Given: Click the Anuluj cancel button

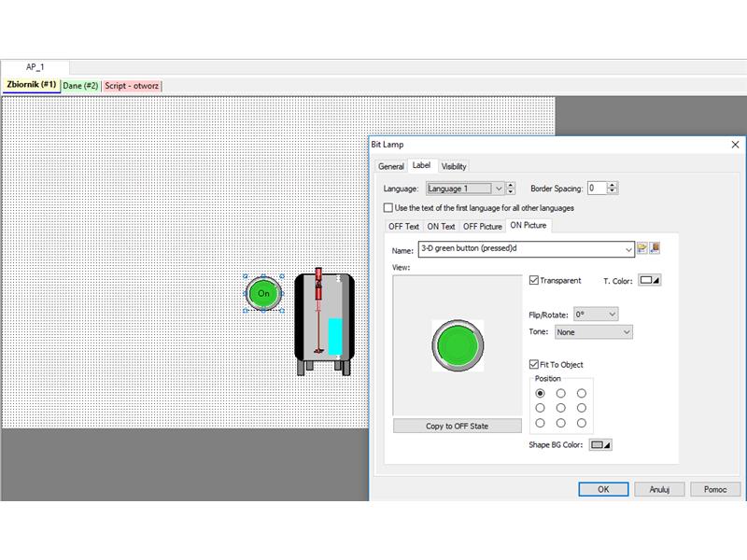Looking at the screenshot, I should click(x=659, y=489).
